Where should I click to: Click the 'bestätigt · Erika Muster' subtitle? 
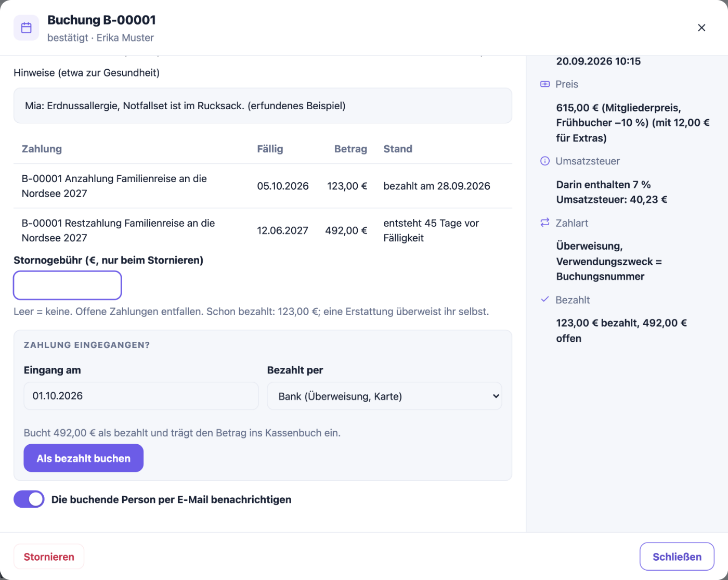pyautogui.click(x=100, y=38)
